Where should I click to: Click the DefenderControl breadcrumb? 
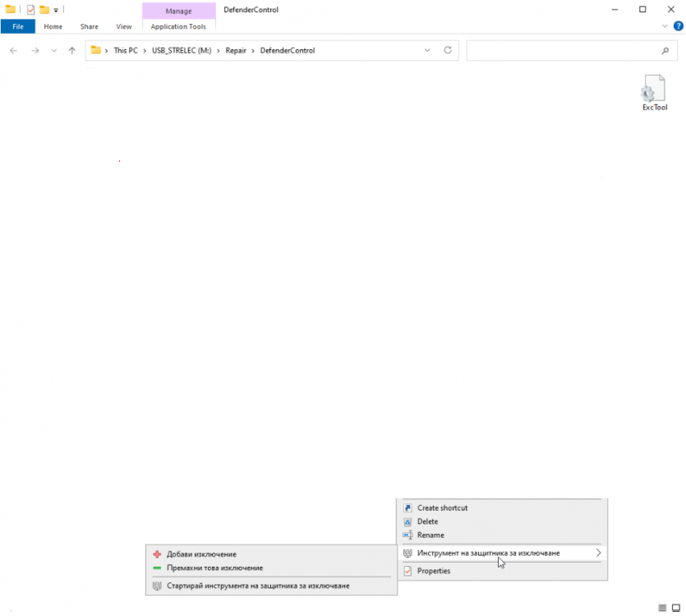tap(288, 51)
